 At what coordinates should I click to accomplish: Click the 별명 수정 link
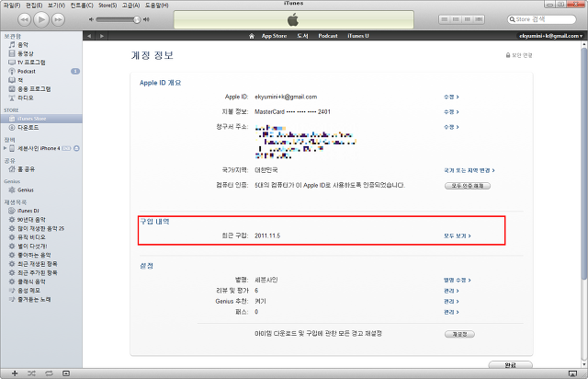458,281
